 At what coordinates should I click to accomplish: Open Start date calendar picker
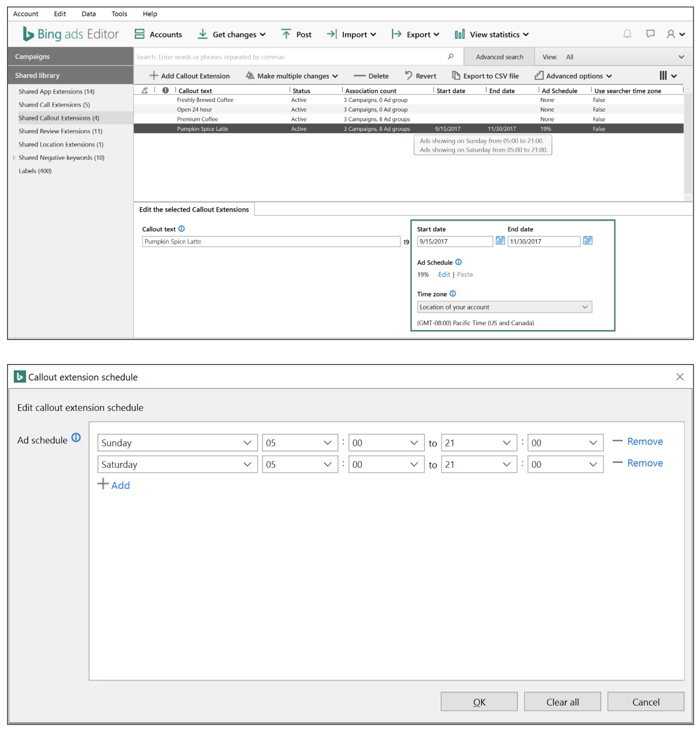[x=500, y=241]
